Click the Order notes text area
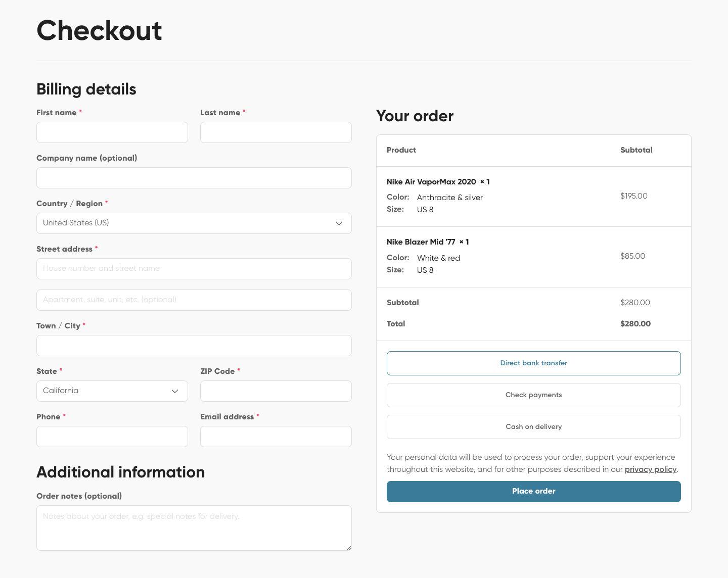The image size is (728, 578). pos(194,527)
